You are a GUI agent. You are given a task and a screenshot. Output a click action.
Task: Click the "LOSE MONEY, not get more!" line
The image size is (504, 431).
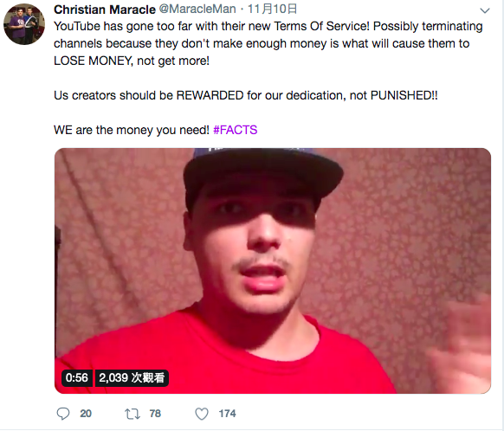pos(132,61)
